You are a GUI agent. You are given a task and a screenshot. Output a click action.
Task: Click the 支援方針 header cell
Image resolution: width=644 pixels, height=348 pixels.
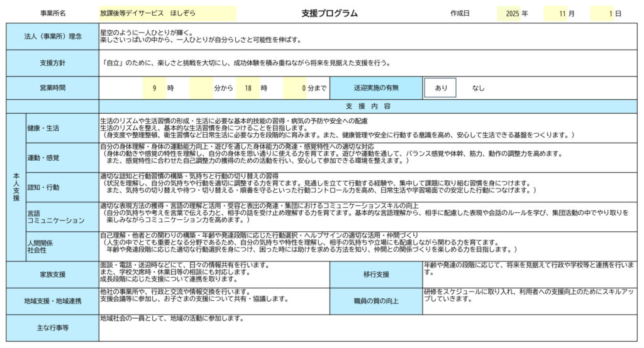[52, 63]
